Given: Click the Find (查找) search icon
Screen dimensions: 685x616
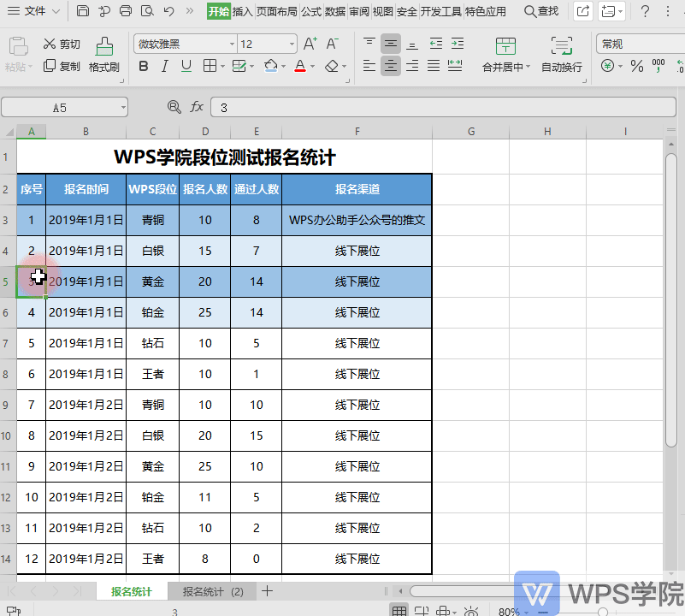Looking at the screenshot, I should [541, 11].
